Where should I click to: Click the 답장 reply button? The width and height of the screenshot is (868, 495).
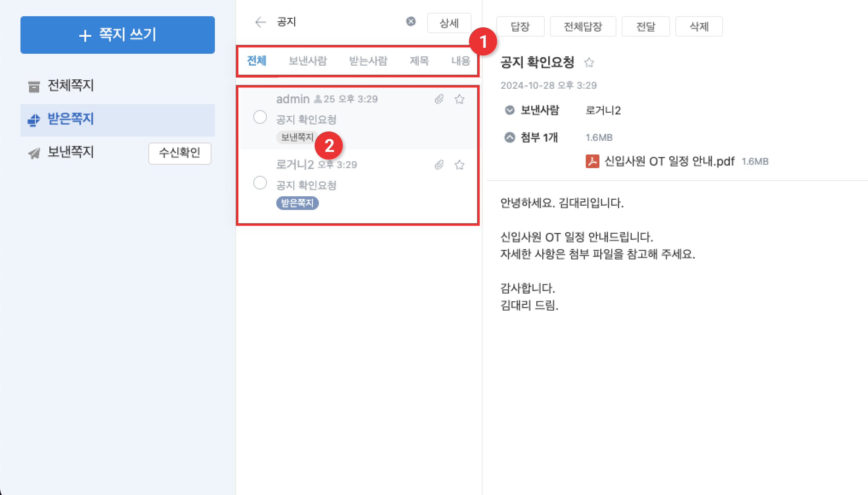[520, 27]
